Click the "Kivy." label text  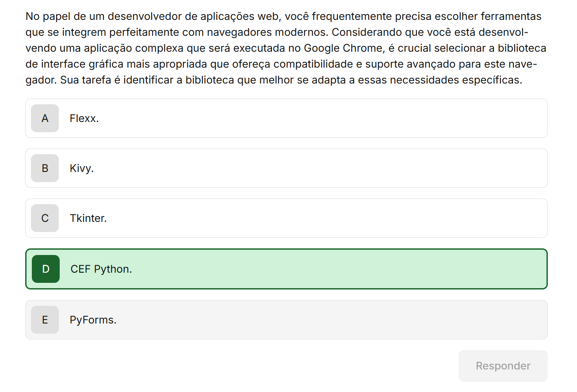coord(82,168)
